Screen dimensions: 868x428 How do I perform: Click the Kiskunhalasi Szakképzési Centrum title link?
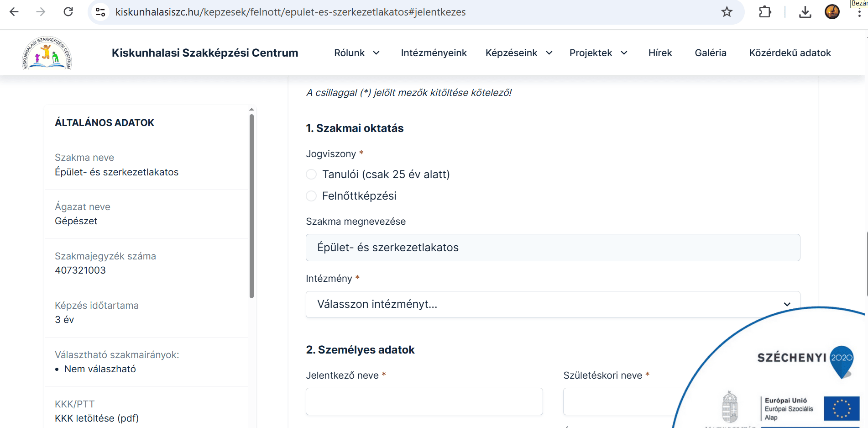205,53
